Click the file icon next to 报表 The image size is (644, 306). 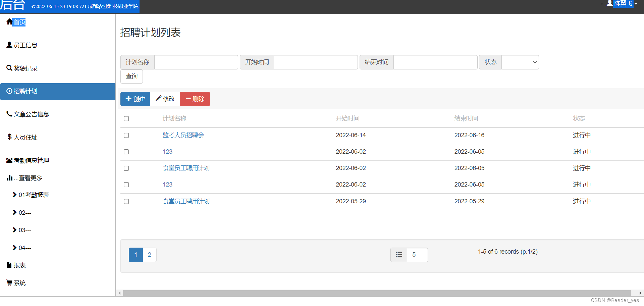pyautogui.click(x=9, y=265)
